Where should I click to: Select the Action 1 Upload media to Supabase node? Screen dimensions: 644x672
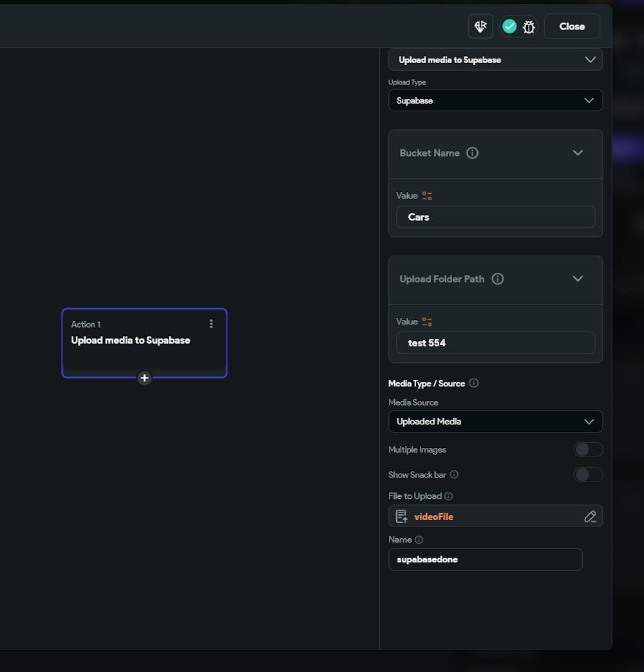(x=144, y=343)
